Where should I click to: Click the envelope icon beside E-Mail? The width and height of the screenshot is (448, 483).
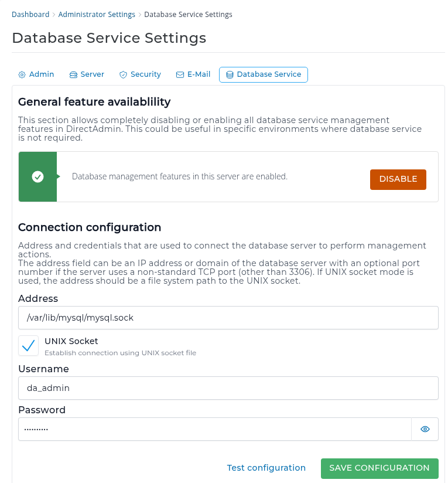pos(179,74)
